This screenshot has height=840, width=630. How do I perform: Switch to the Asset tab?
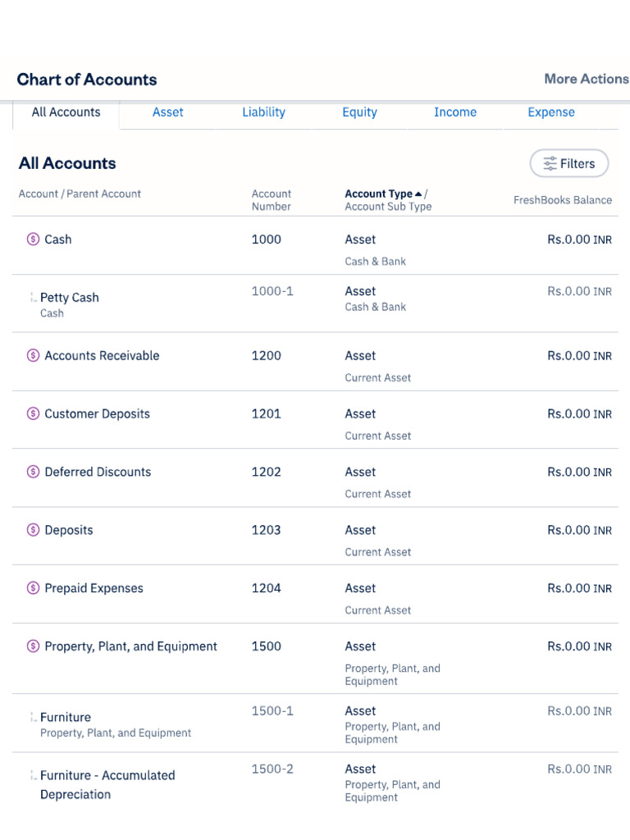(168, 112)
